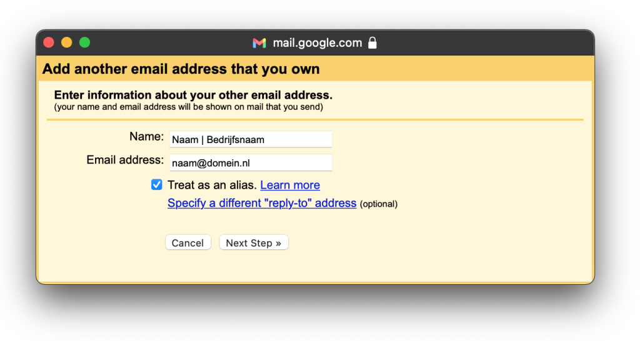Click the note about name shown on mail
Screen dimensions: 644x341
(188, 107)
